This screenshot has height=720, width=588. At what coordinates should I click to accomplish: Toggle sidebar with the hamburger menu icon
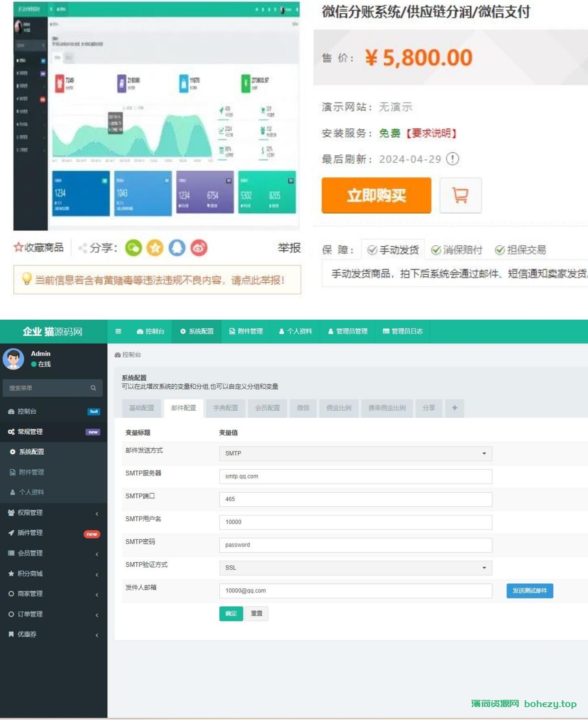[x=118, y=331]
